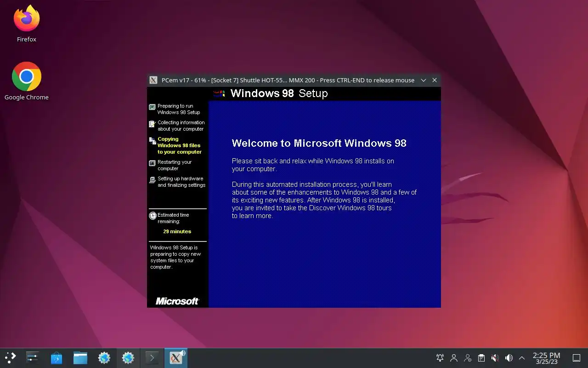Click the 'Preparing to run Windows 98 Setup' text
This screenshot has height=368, width=588.
pos(179,109)
